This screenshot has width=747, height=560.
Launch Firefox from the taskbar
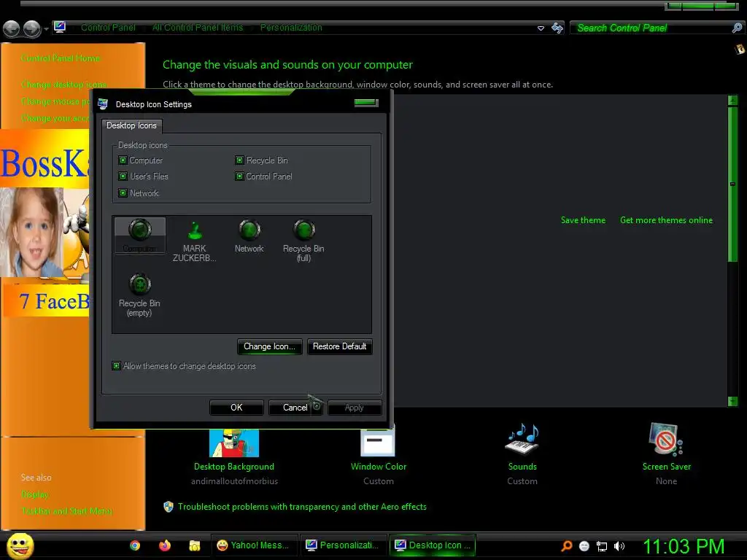(165, 545)
